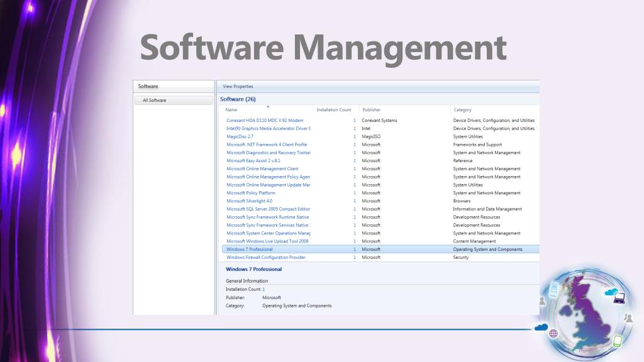Image resolution: width=644 pixels, height=362 pixels.
Task: Sort by the Publisher column header
Action: (371, 110)
